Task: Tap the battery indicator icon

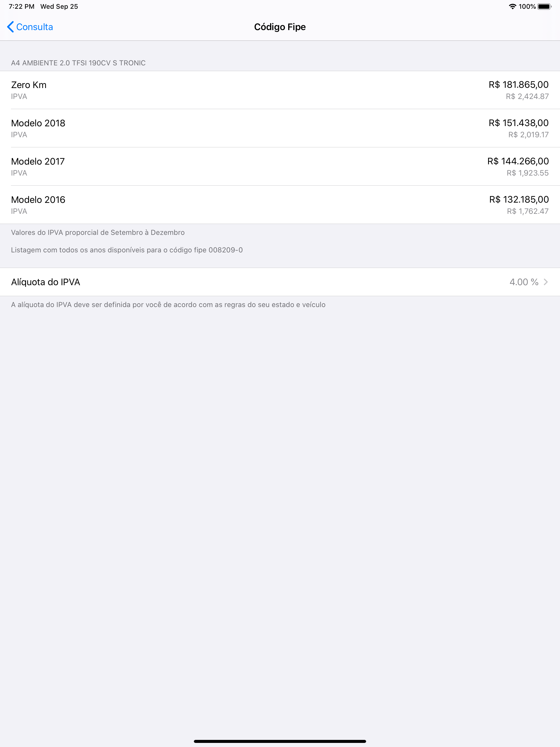Action: pos(544,6)
